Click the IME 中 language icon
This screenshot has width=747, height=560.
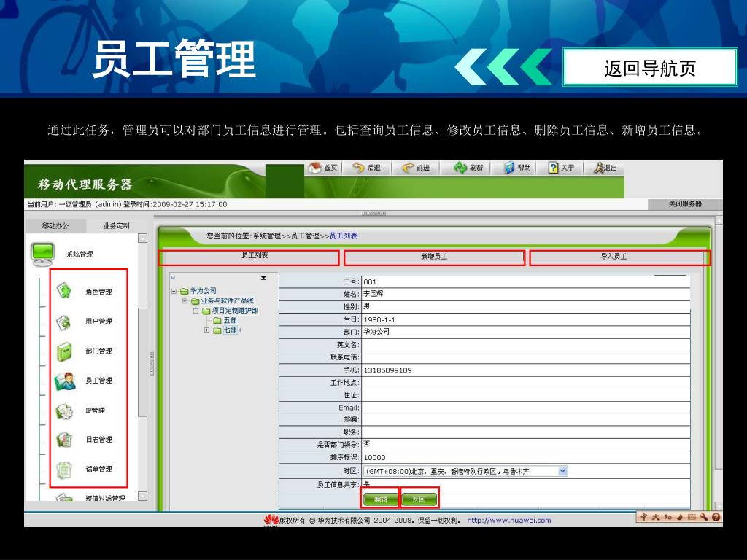644,517
